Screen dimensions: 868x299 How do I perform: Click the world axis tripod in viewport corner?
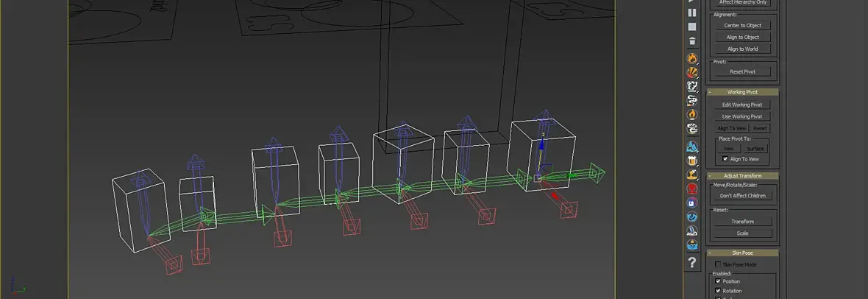click(x=17, y=286)
